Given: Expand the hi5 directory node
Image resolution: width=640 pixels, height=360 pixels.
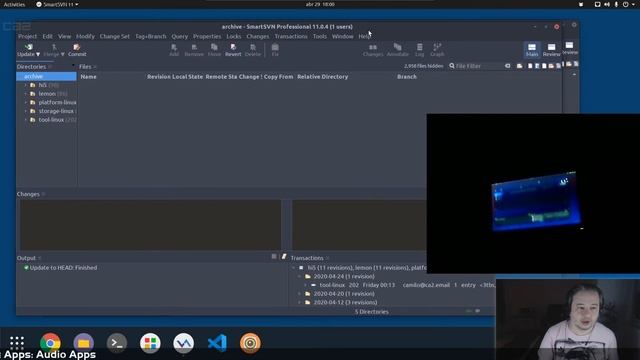Looking at the screenshot, I should coord(25,85).
